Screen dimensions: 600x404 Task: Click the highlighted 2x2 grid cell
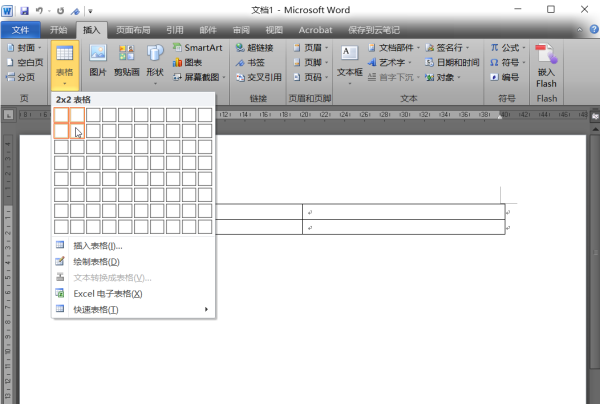pos(77,131)
